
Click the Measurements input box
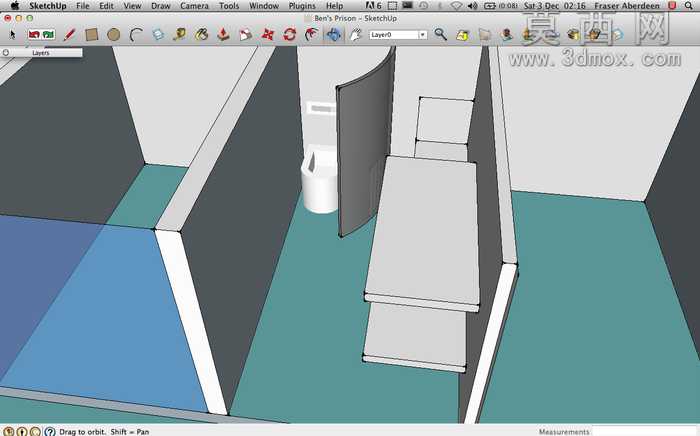[x=645, y=431]
